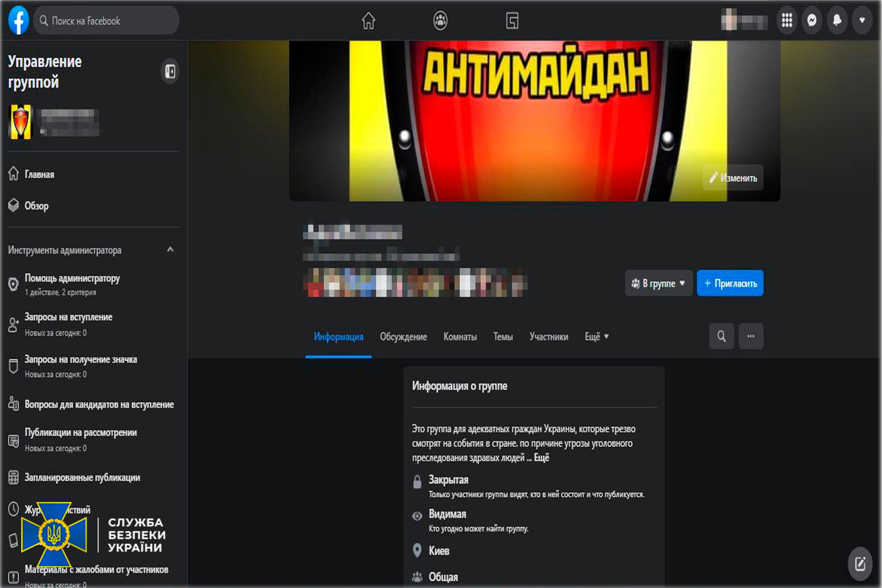This screenshot has width=882, height=588.
Task: Open the notifications bell icon
Action: 837,20
